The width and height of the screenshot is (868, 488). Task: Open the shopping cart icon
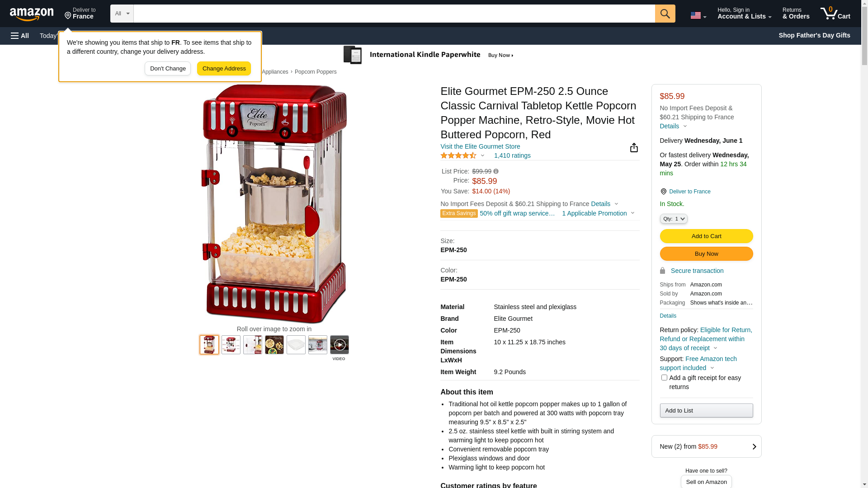point(835,14)
